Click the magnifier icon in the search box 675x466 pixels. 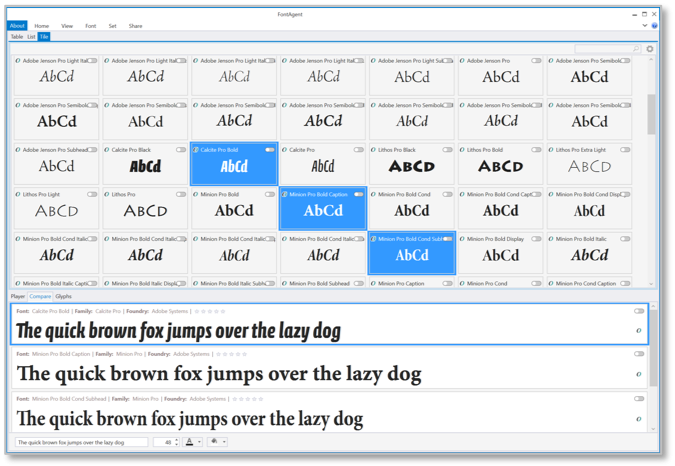coord(635,49)
